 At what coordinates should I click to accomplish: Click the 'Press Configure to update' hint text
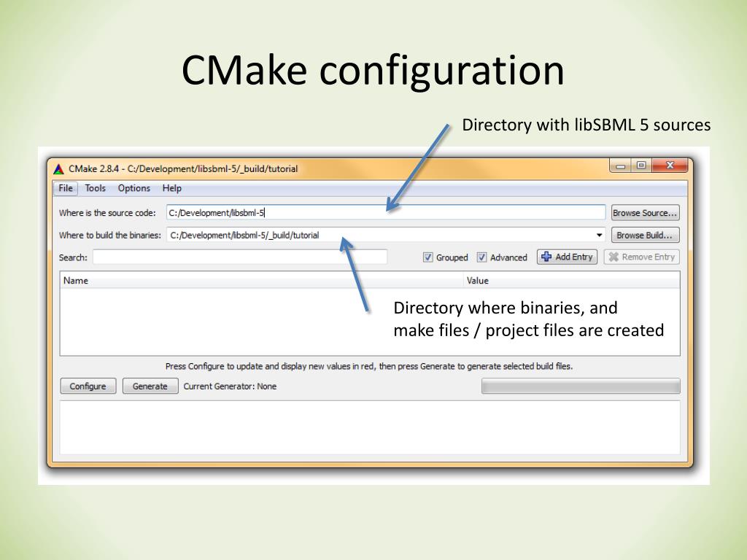point(368,366)
